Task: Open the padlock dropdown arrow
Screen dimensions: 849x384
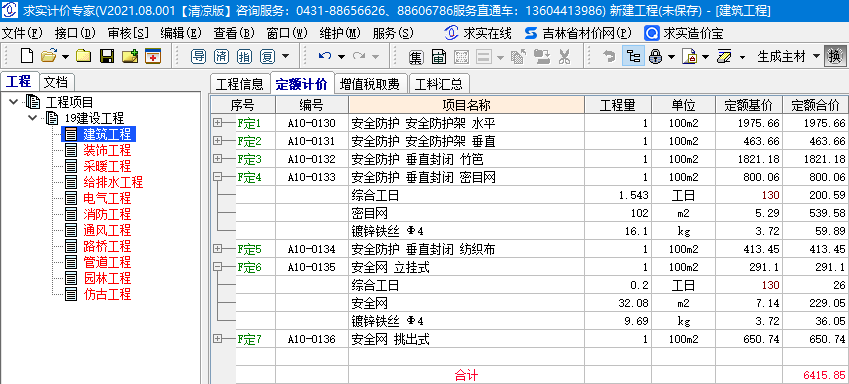Action: point(671,56)
